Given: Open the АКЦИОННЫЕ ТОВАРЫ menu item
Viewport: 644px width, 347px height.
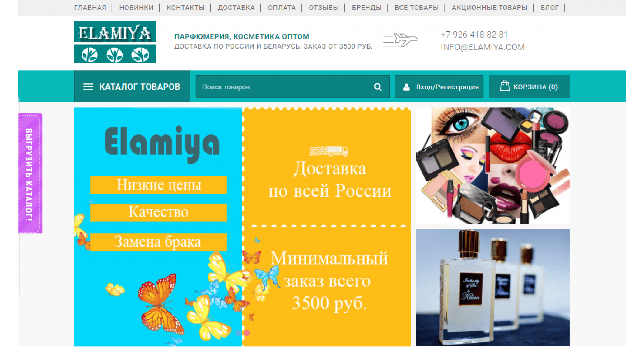Looking at the screenshot, I should coord(489,7).
